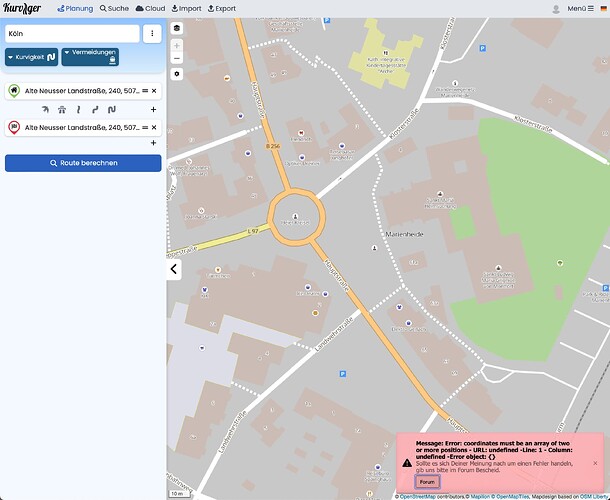Open the Menü hamburger menu
The width and height of the screenshot is (610, 500).
coord(580,8)
